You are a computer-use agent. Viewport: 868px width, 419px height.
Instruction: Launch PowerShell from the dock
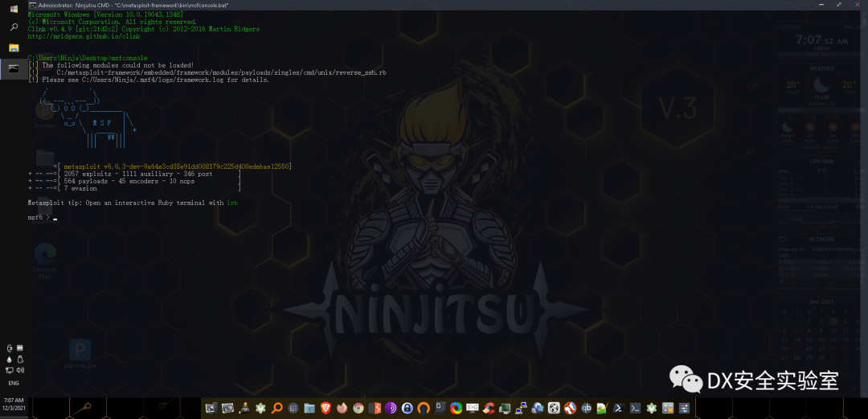(x=619, y=408)
